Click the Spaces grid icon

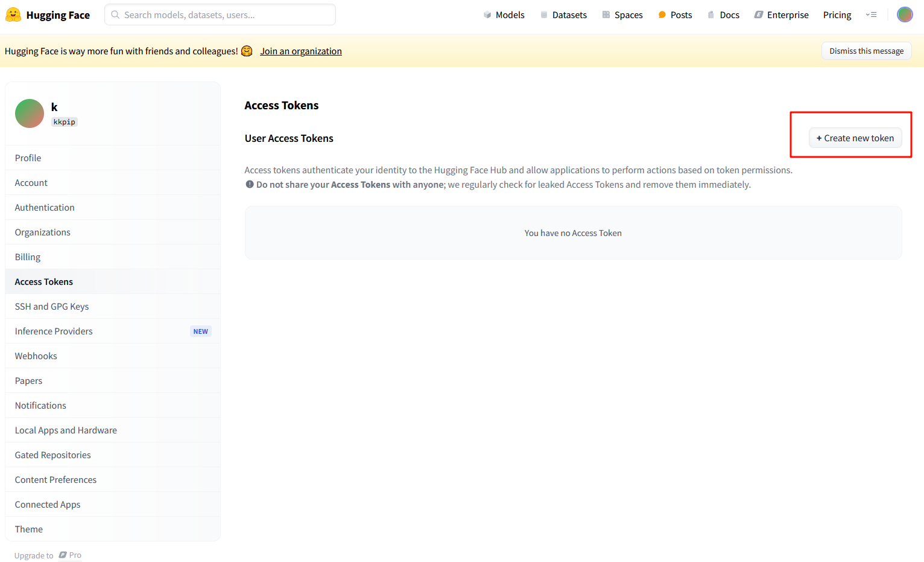pos(606,14)
